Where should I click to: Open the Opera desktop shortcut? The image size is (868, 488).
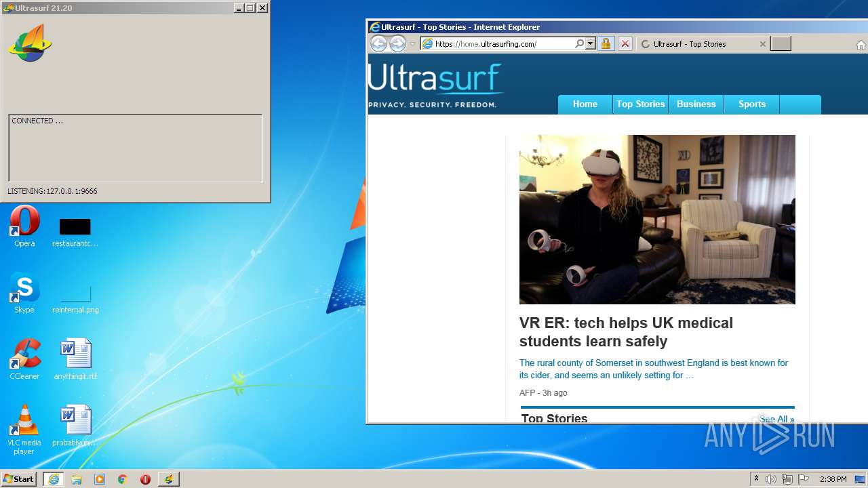[x=24, y=226]
